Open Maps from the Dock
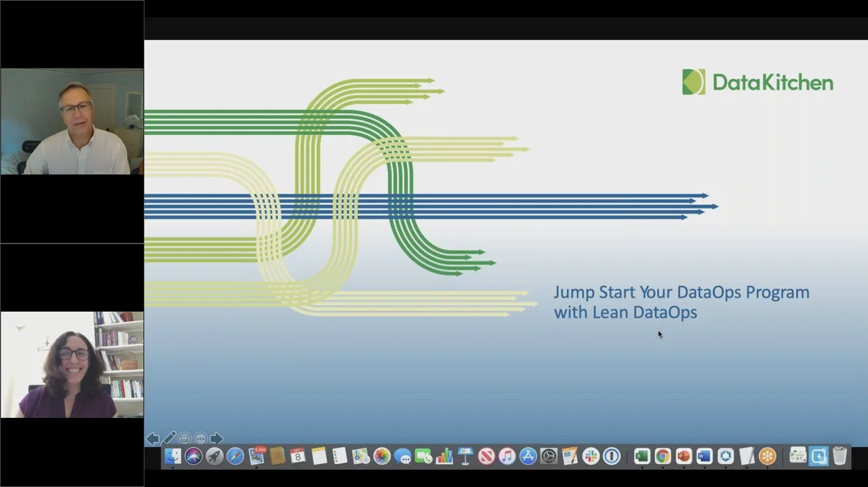868x487 pixels. [361, 456]
